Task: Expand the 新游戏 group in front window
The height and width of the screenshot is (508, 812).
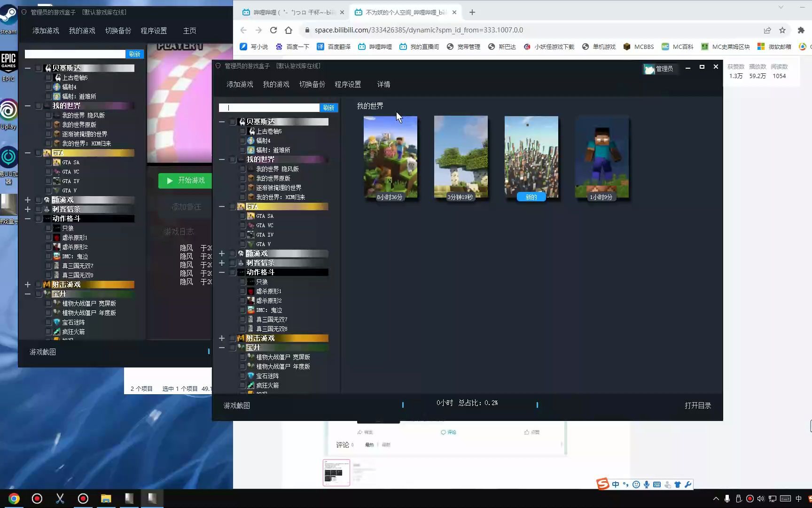Action: coord(222,254)
